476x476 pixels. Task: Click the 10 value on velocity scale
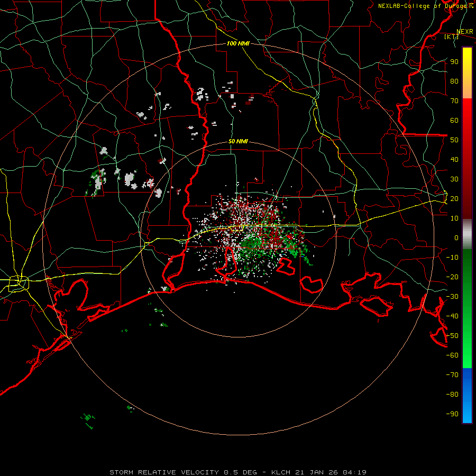[x=454, y=218]
